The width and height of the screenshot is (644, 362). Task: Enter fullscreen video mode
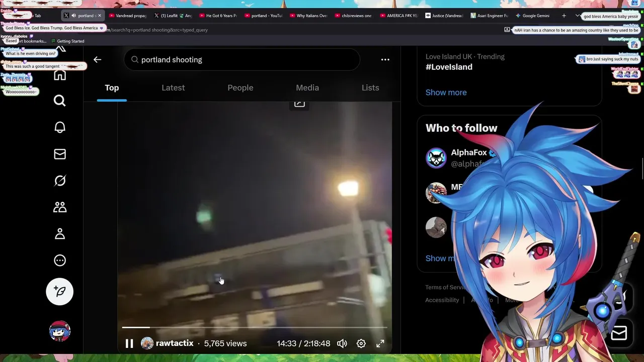[380, 343]
